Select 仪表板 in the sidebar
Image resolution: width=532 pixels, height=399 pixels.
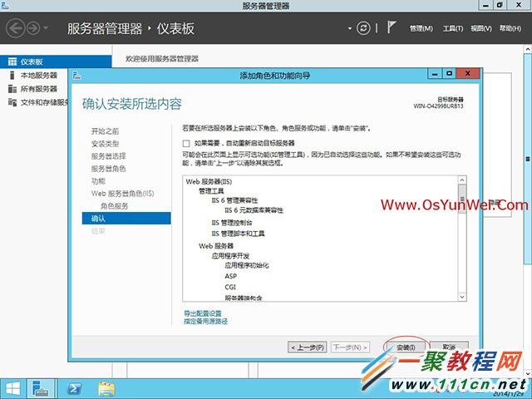click(x=56, y=62)
